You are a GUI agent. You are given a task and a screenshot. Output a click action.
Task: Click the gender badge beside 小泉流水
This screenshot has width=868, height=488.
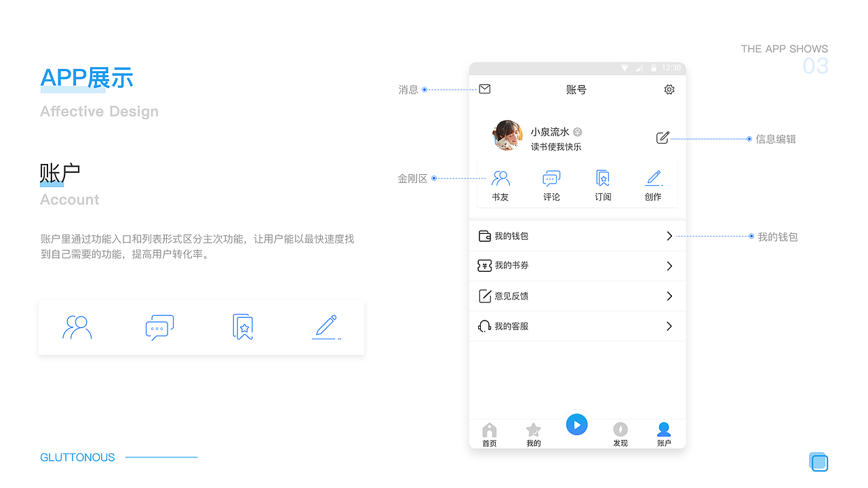coord(577,131)
